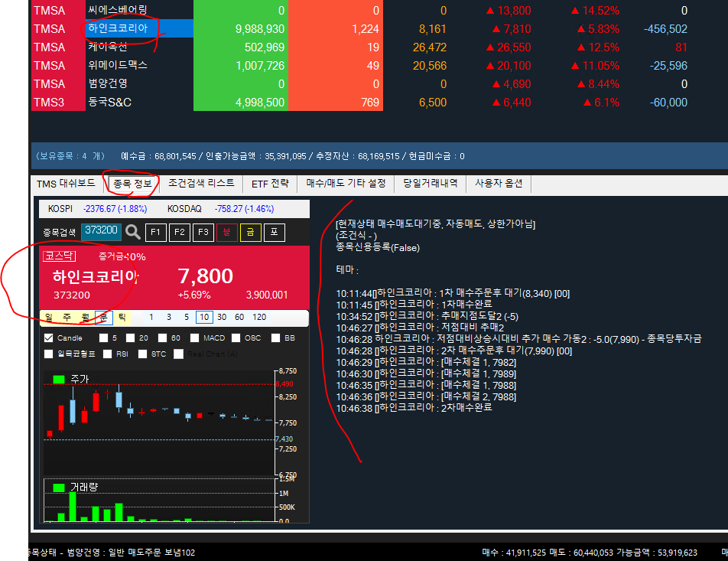Click the 26,472 average price cell
The height and width of the screenshot is (561, 728).
[430, 47]
